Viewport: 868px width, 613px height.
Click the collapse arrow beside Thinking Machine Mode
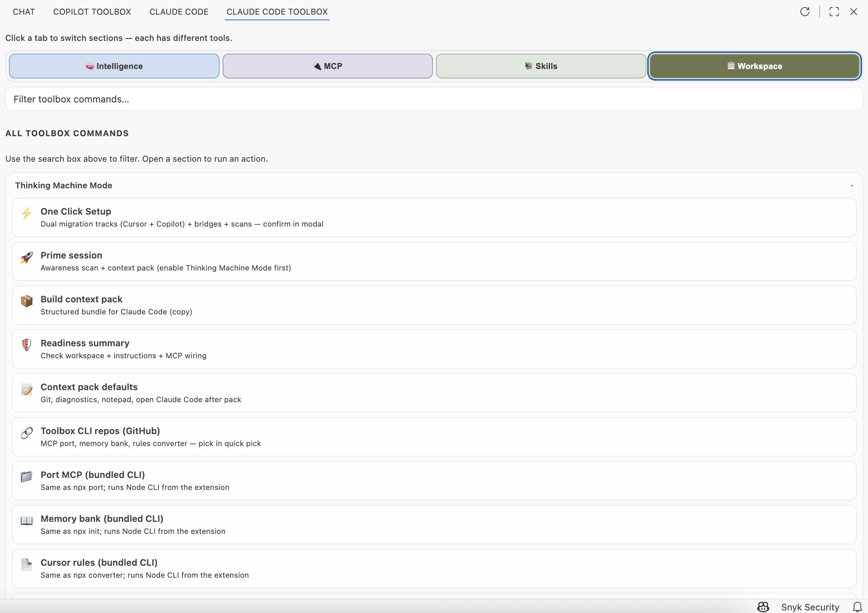pyautogui.click(x=852, y=186)
